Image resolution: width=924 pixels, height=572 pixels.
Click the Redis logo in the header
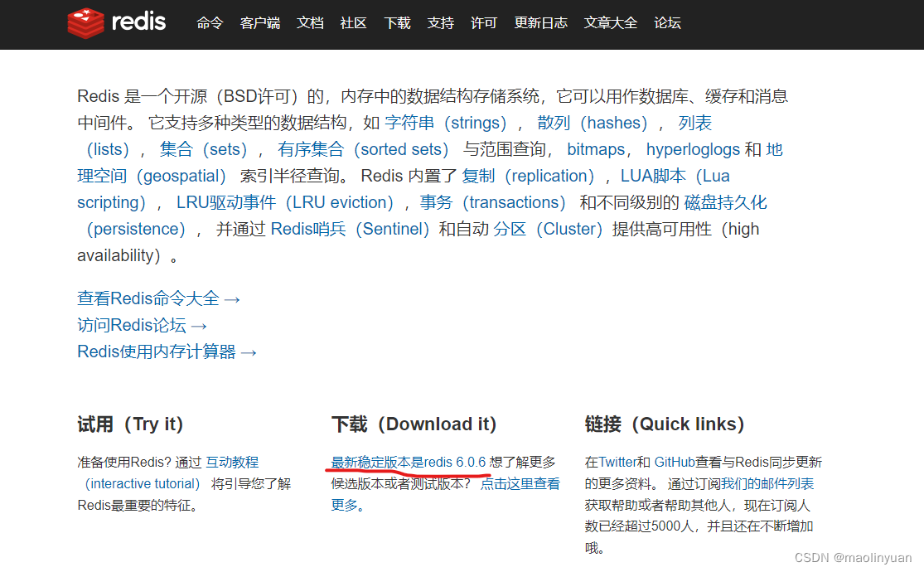point(117,22)
